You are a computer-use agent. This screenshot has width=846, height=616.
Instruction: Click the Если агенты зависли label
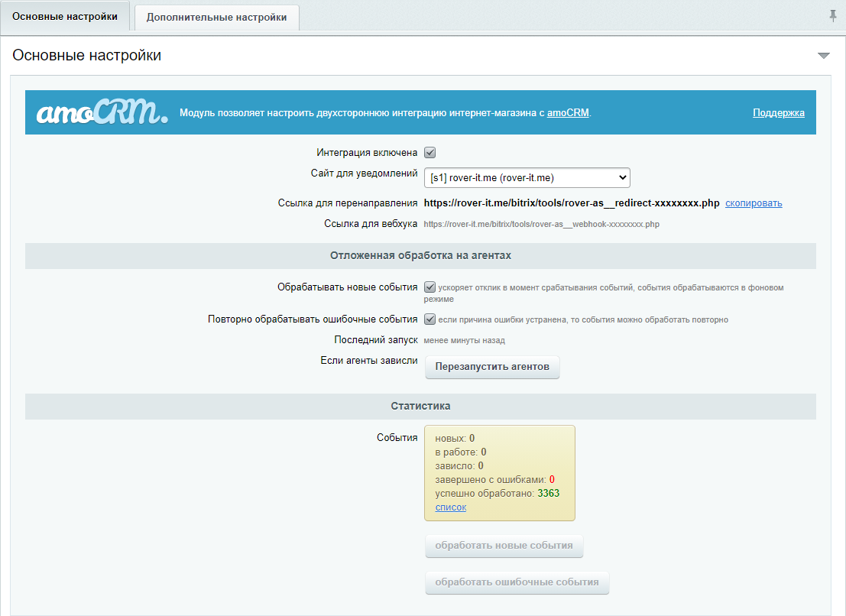369,360
